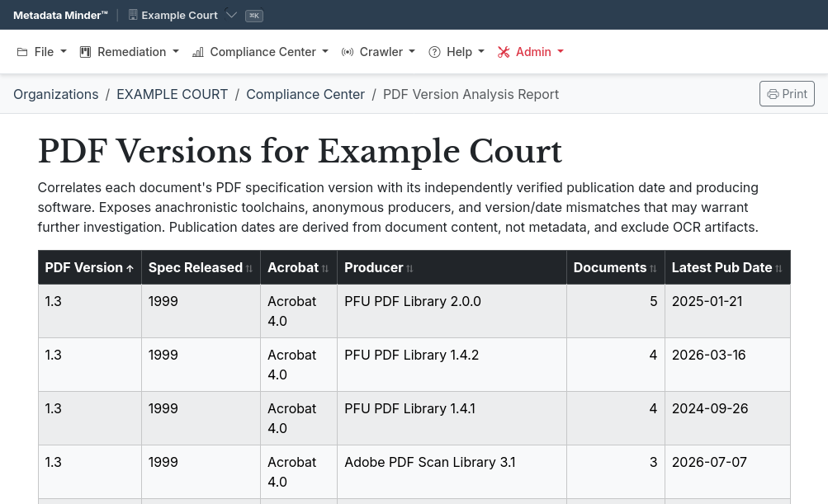
Task: Click date 2026-07-07 cell
Action: click(727, 472)
